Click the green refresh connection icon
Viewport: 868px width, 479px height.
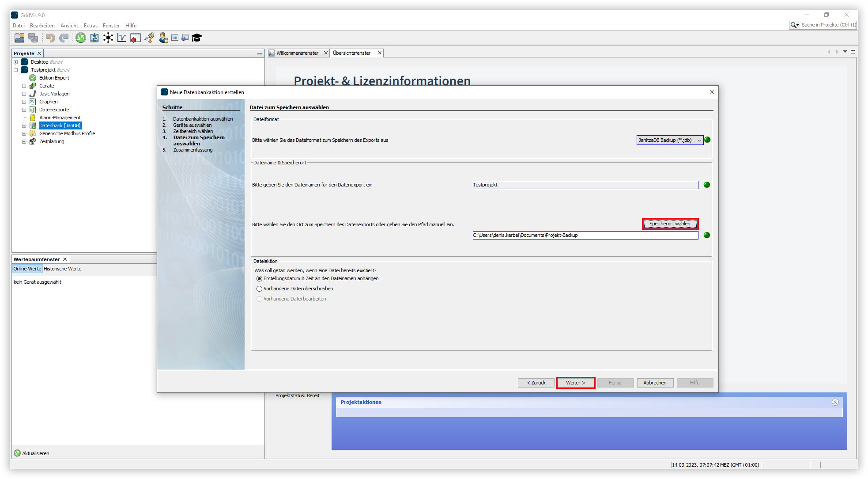[81, 38]
